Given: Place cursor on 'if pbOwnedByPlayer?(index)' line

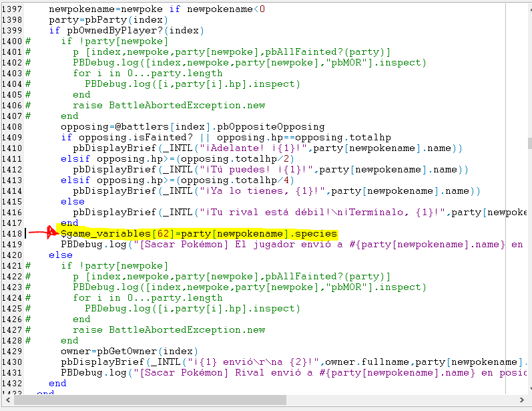Looking at the screenshot, I should click(126, 31).
